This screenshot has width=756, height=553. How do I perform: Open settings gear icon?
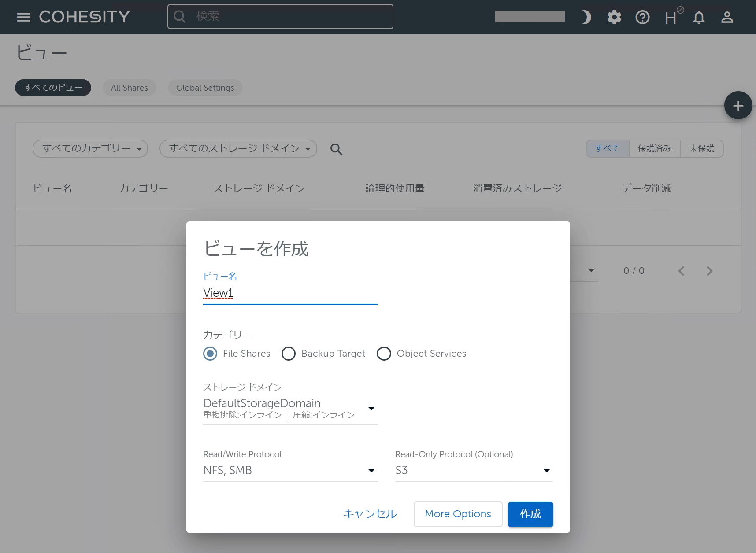[x=614, y=17]
